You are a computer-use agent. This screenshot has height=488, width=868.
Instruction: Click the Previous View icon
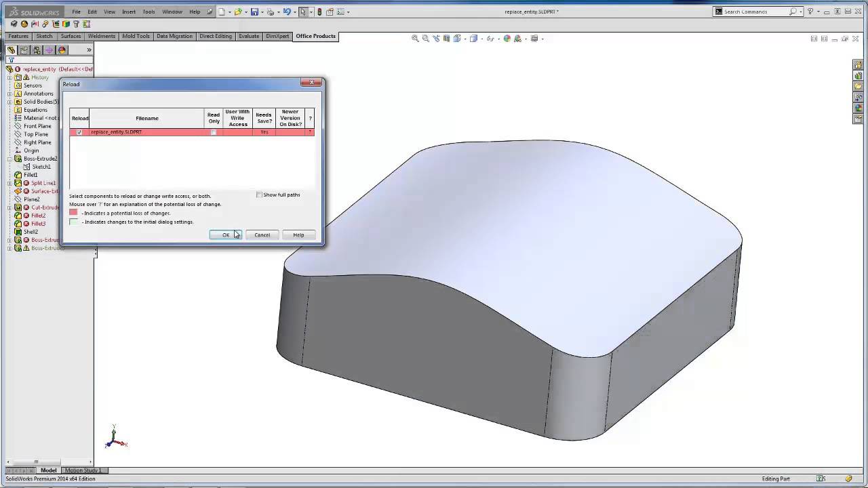click(436, 39)
